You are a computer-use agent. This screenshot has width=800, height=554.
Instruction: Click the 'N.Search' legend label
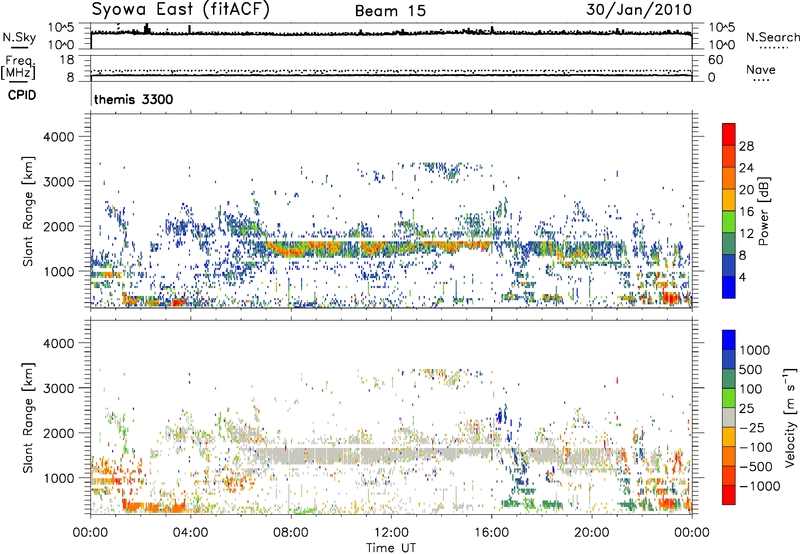pyautogui.click(x=772, y=37)
